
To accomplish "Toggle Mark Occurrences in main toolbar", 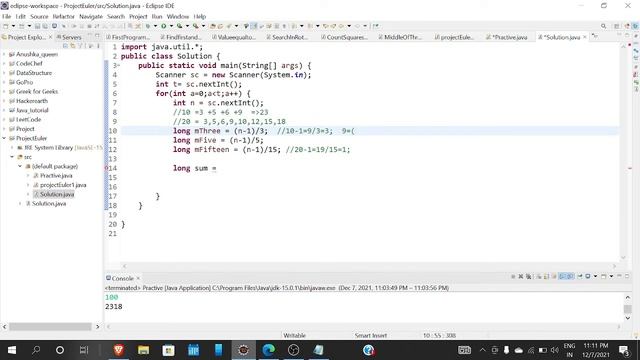I will pos(254,26).
